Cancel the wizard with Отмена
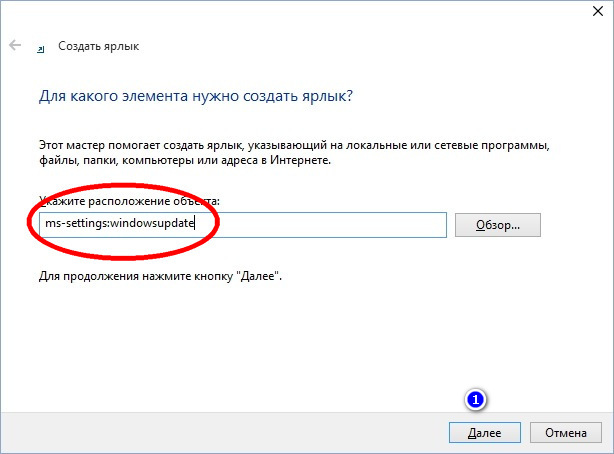The image size is (614, 454). click(x=566, y=432)
